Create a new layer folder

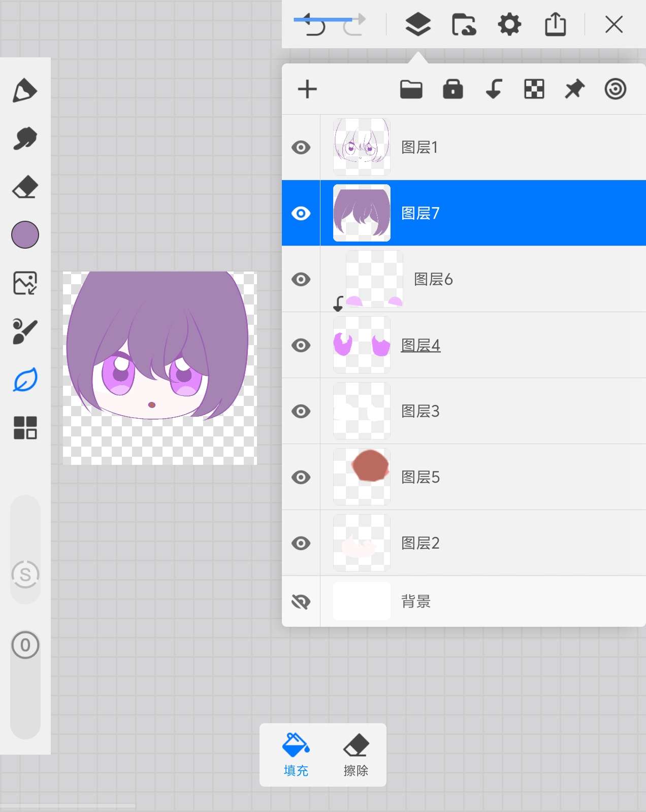411,89
